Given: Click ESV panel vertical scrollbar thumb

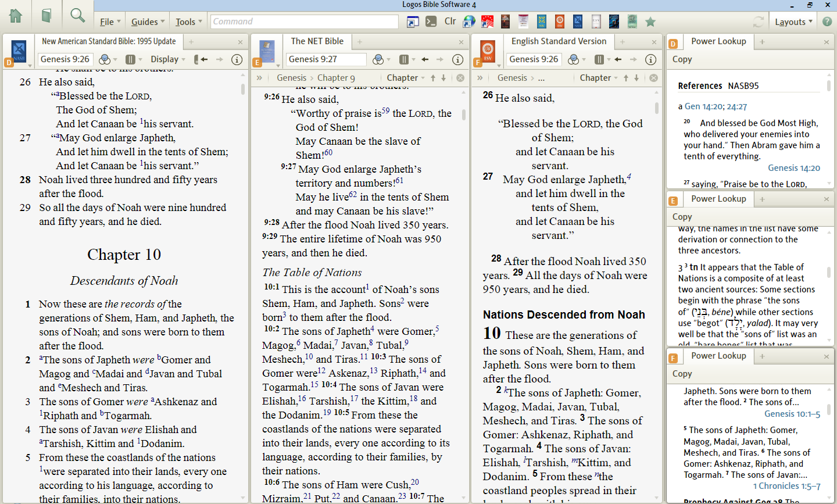Looking at the screenshot, I should click(x=657, y=108).
